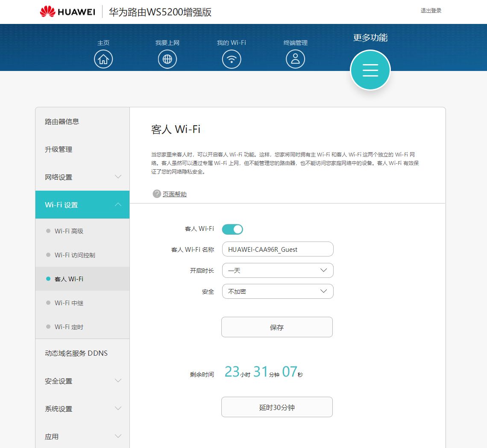The height and width of the screenshot is (448, 487).
Task: Expand the 网络设置 sidebar section
Action: tap(82, 177)
